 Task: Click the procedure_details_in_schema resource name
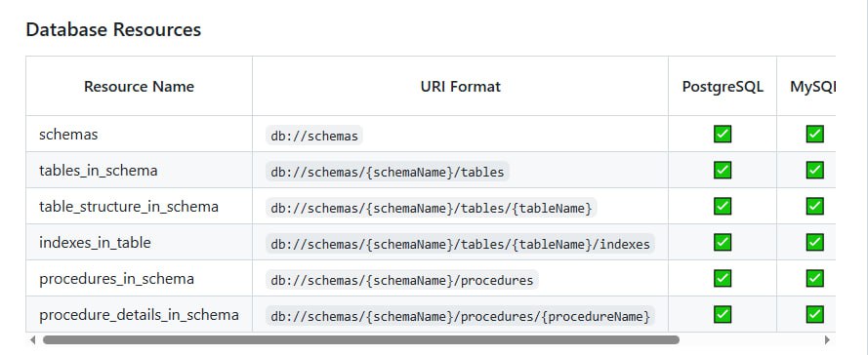pos(139,315)
